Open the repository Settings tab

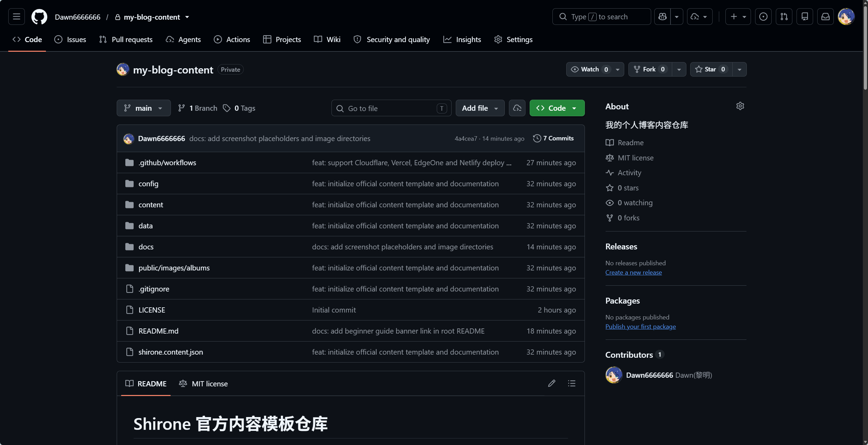coord(513,39)
